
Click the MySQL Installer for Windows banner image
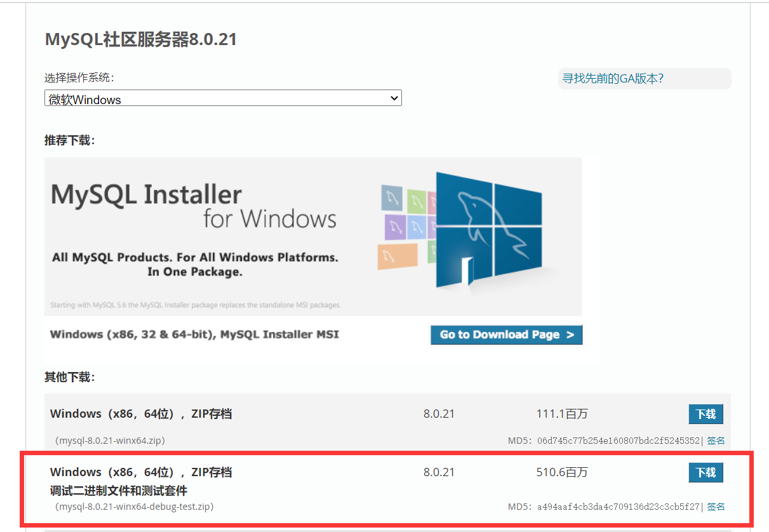[x=313, y=237]
